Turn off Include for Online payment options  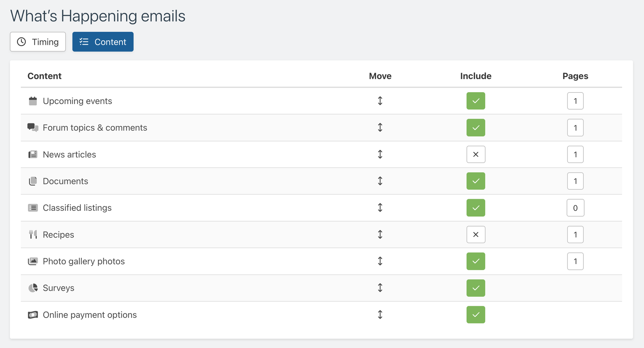[x=476, y=314]
